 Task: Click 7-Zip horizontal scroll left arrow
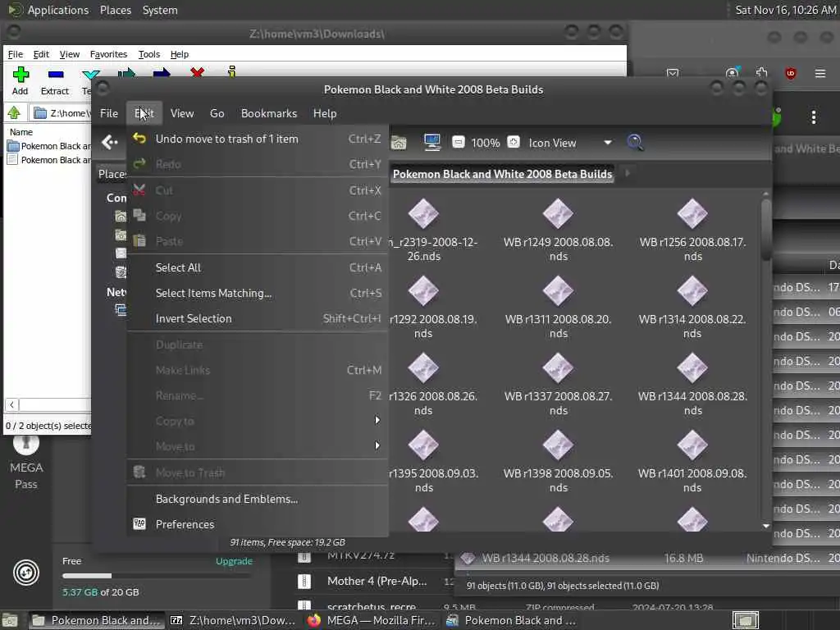[x=11, y=405]
